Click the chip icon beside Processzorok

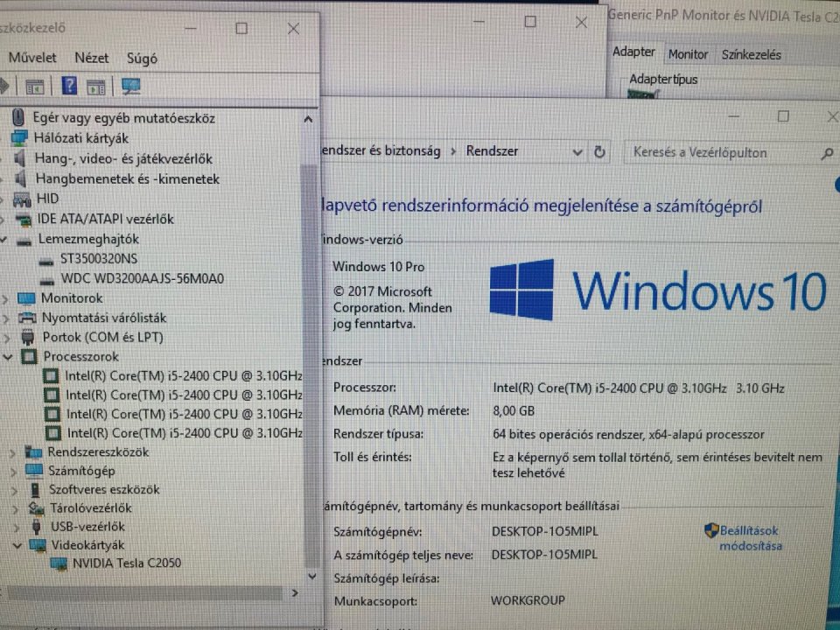pyautogui.click(x=29, y=356)
